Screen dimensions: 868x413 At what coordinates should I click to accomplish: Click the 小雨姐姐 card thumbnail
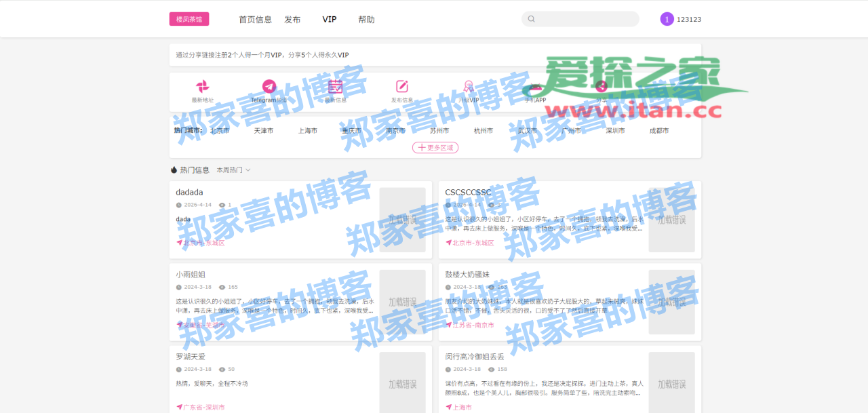pyautogui.click(x=403, y=302)
